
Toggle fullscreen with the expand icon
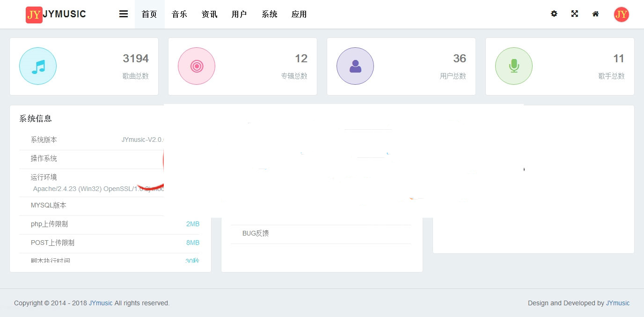click(575, 14)
